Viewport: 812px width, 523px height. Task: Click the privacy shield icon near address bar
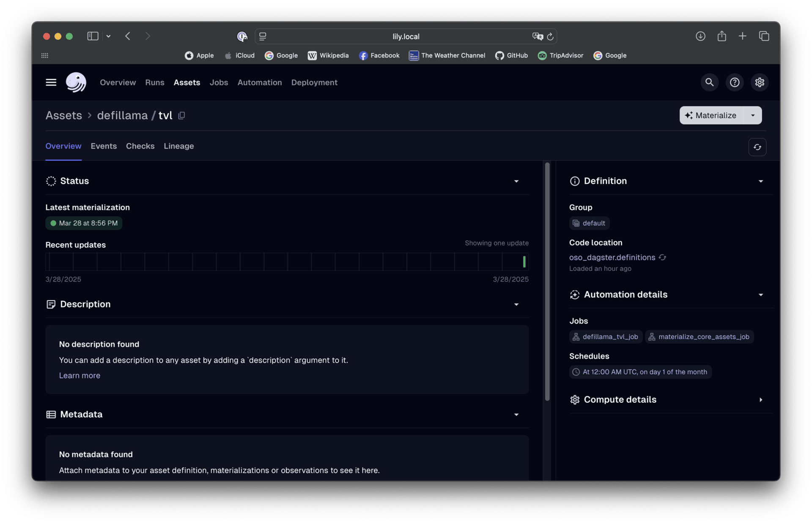coord(242,36)
